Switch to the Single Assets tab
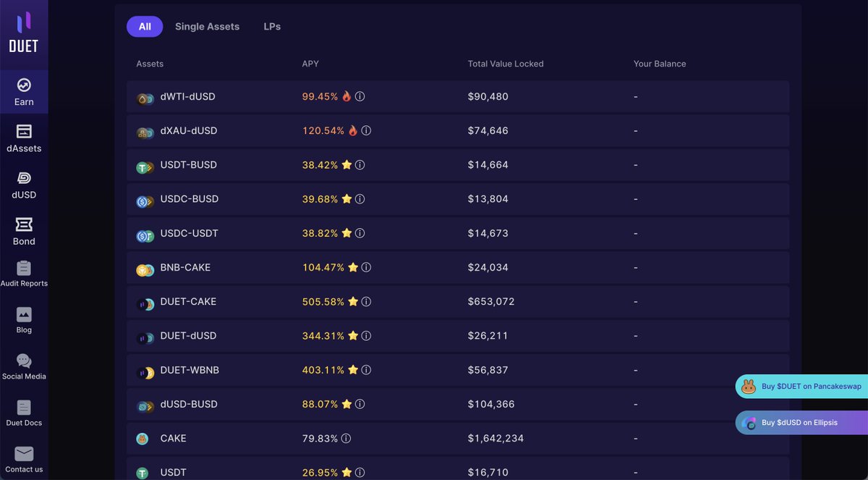868x480 pixels. click(206, 26)
